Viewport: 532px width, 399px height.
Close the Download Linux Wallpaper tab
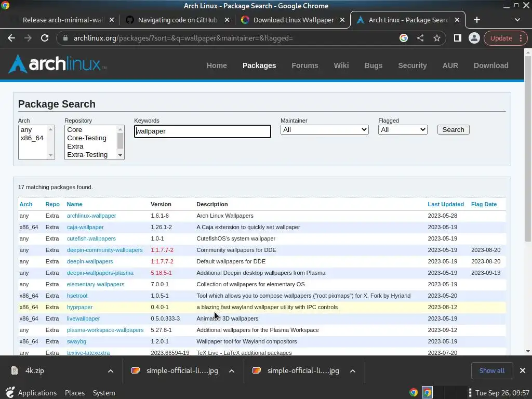[x=342, y=20]
